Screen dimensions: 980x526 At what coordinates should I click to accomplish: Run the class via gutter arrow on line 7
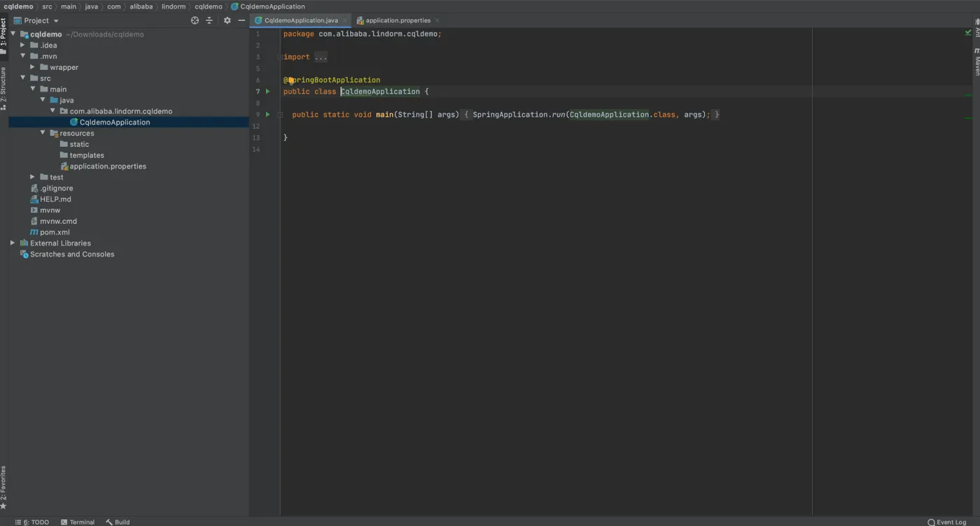point(267,92)
